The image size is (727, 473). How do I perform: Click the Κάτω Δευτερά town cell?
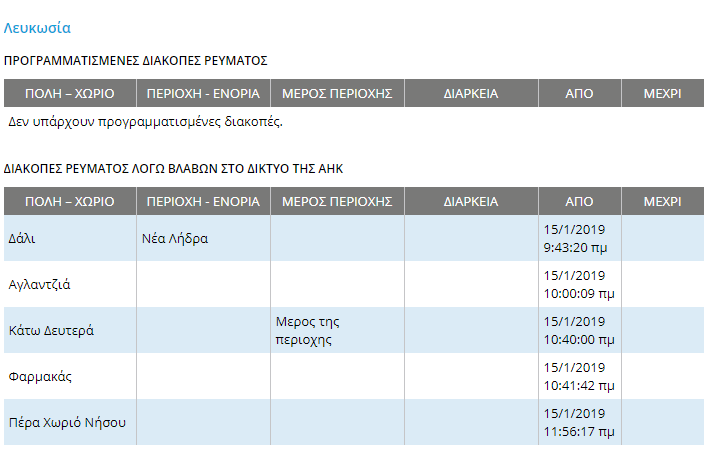click(70, 330)
